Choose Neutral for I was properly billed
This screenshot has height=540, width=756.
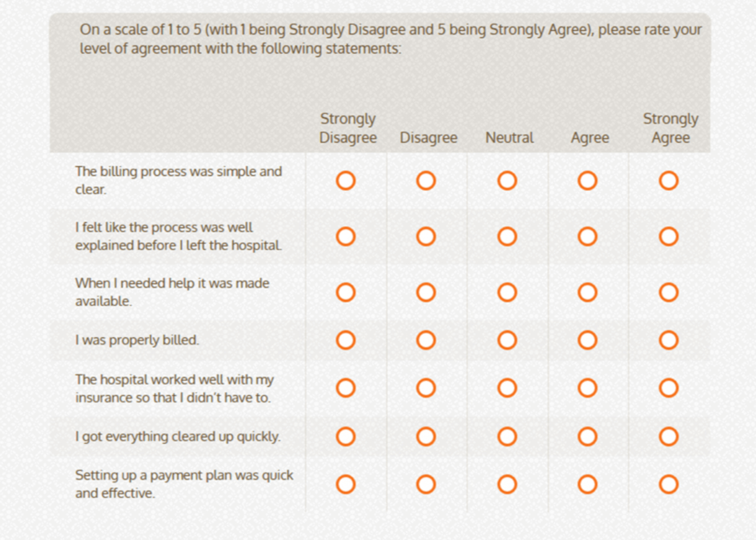[507, 340]
